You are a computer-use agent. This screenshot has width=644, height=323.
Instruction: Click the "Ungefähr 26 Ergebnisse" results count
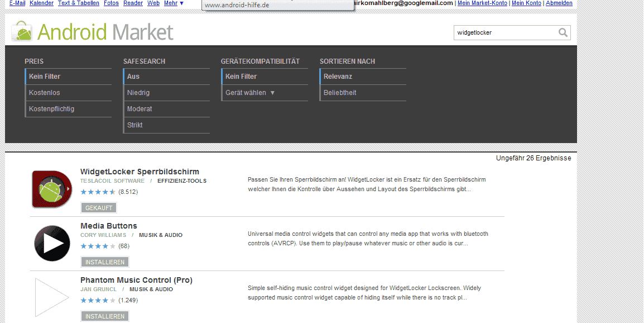(x=534, y=158)
